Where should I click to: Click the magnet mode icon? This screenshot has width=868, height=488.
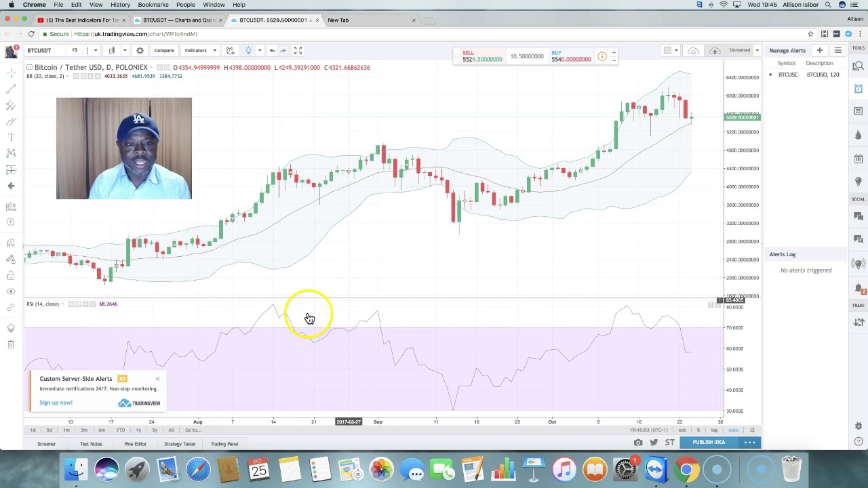point(11,243)
